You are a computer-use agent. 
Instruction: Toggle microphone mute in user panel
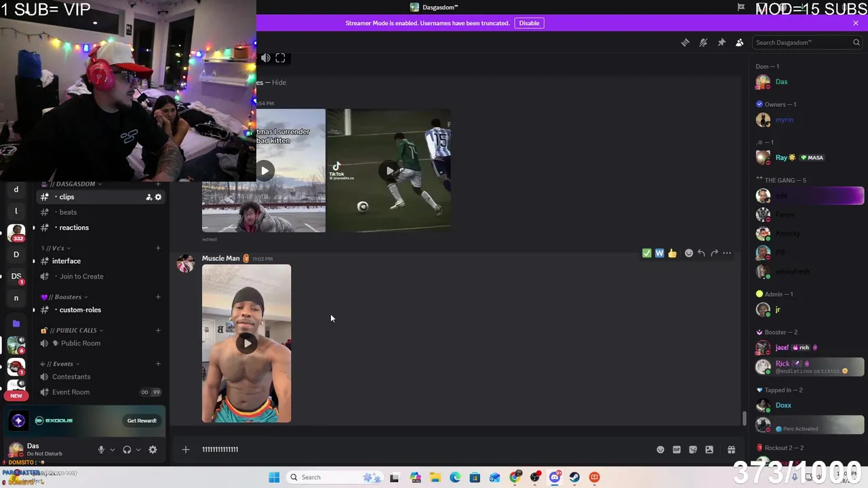pos(101,449)
